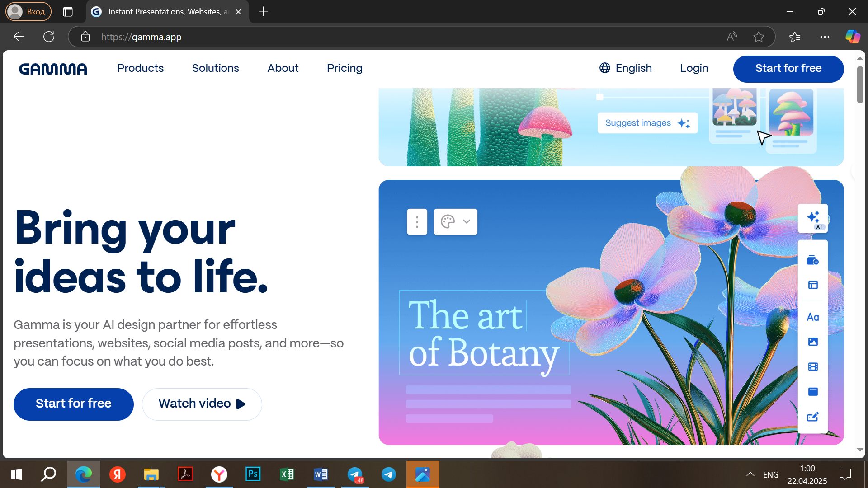Screen dimensions: 868x488
Task: Click the Login link
Action: click(694, 68)
